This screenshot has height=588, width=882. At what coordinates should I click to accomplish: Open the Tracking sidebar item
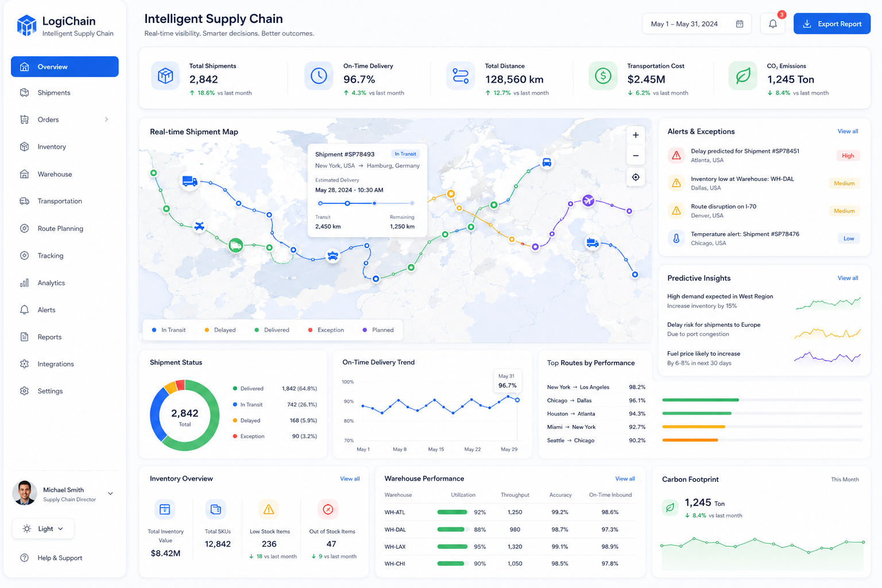[65, 256]
